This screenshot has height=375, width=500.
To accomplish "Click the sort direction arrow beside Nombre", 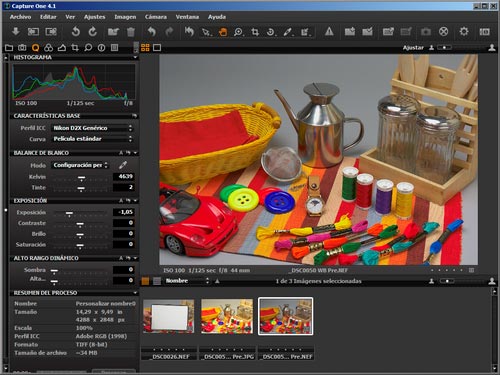I will pos(217,281).
